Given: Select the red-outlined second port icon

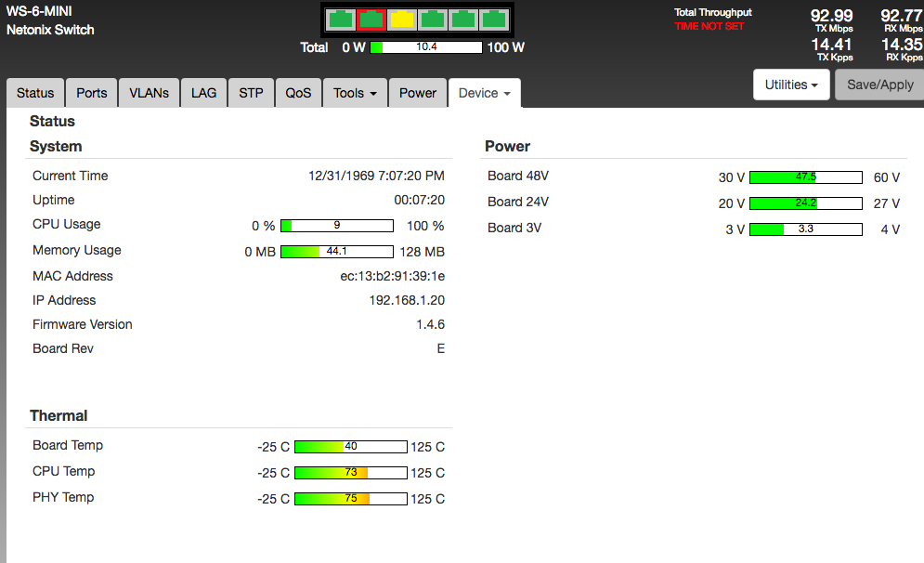Looking at the screenshot, I should (x=371, y=19).
